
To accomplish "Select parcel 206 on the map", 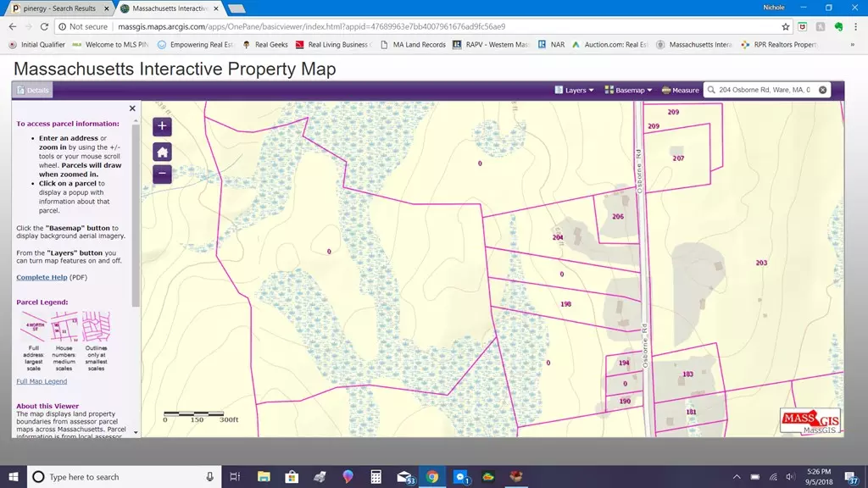I will tap(618, 217).
